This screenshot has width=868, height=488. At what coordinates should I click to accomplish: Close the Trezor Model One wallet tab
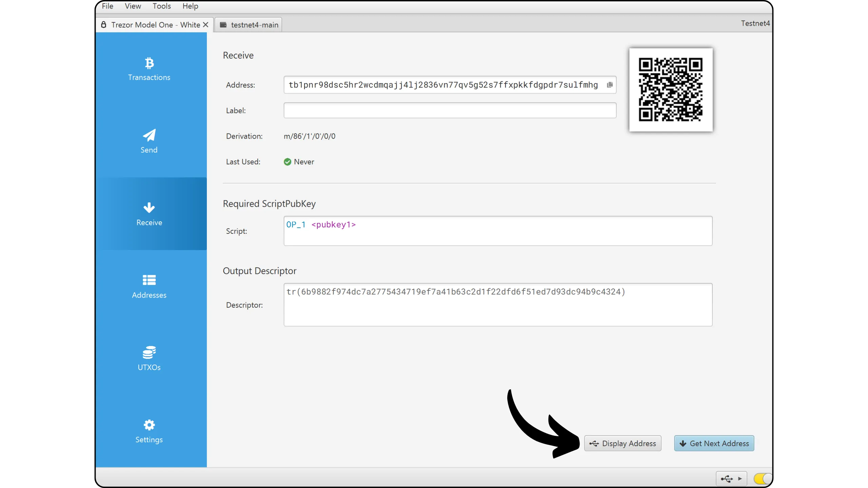coord(205,25)
